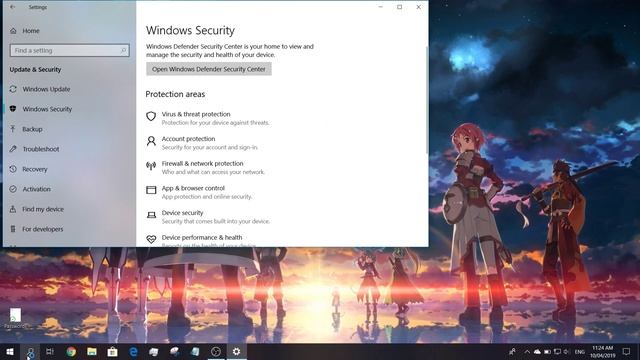Screen dimensions: 640x360
Task: Click the magnifier icon in Find a setting
Action: point(123,50)
